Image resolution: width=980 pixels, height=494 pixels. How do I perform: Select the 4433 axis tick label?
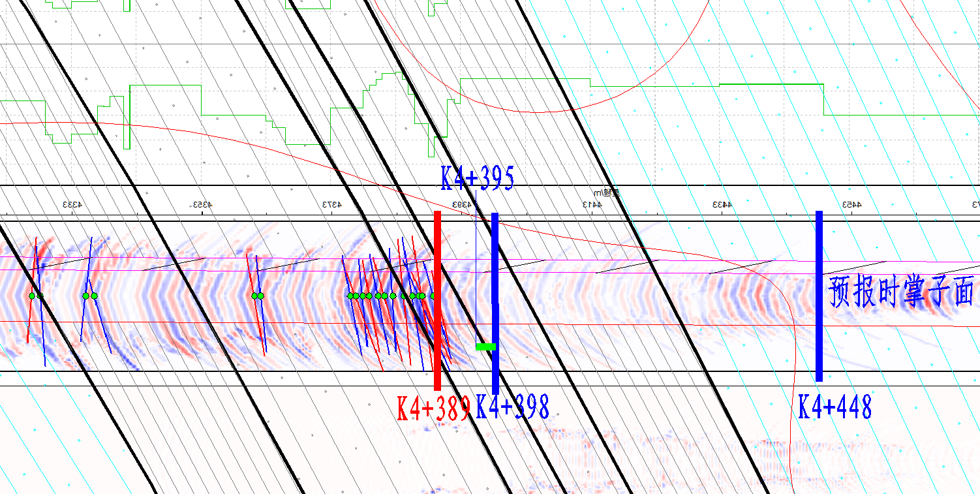722,205
